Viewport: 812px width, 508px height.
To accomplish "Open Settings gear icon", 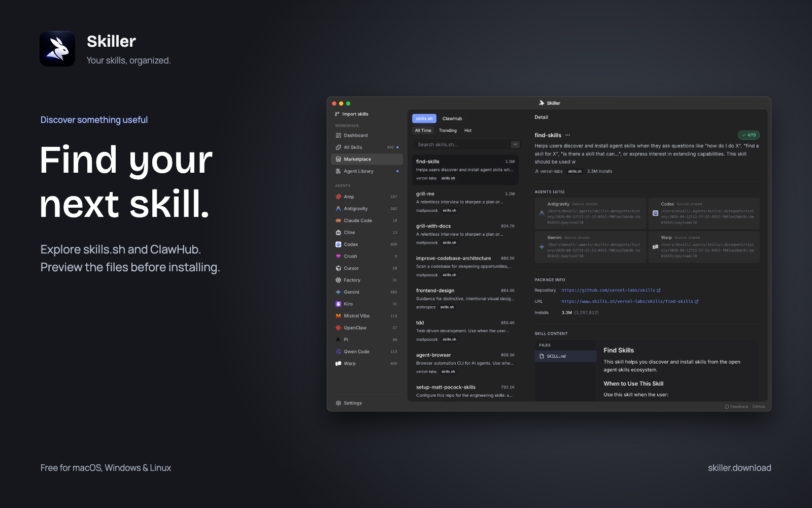I will coord(339,403).
